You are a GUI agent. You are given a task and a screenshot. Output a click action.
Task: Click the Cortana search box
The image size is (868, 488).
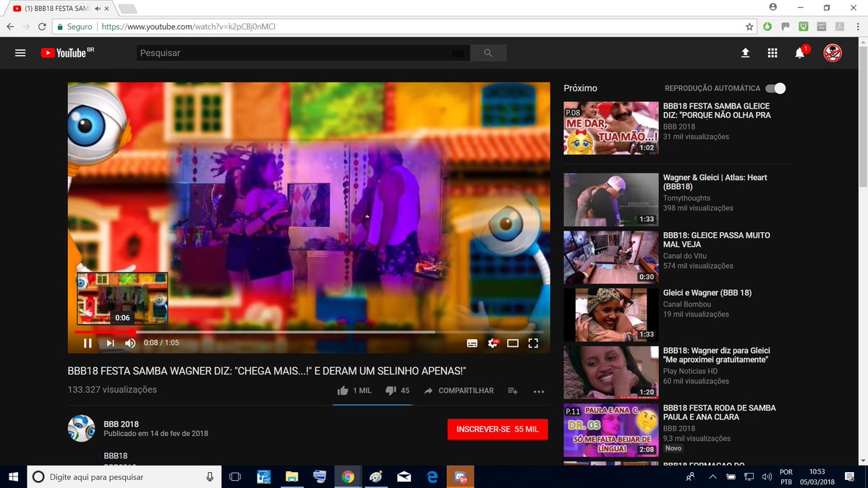coord(124,477)
